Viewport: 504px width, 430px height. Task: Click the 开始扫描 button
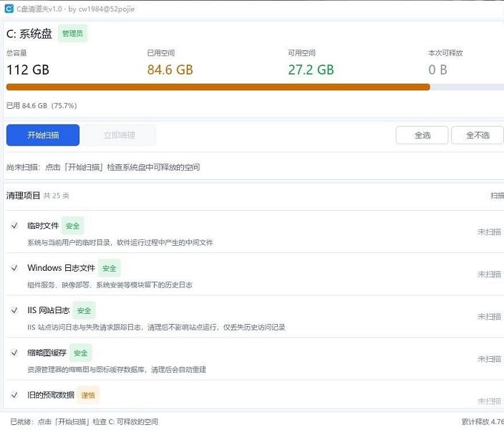point(43,135)
